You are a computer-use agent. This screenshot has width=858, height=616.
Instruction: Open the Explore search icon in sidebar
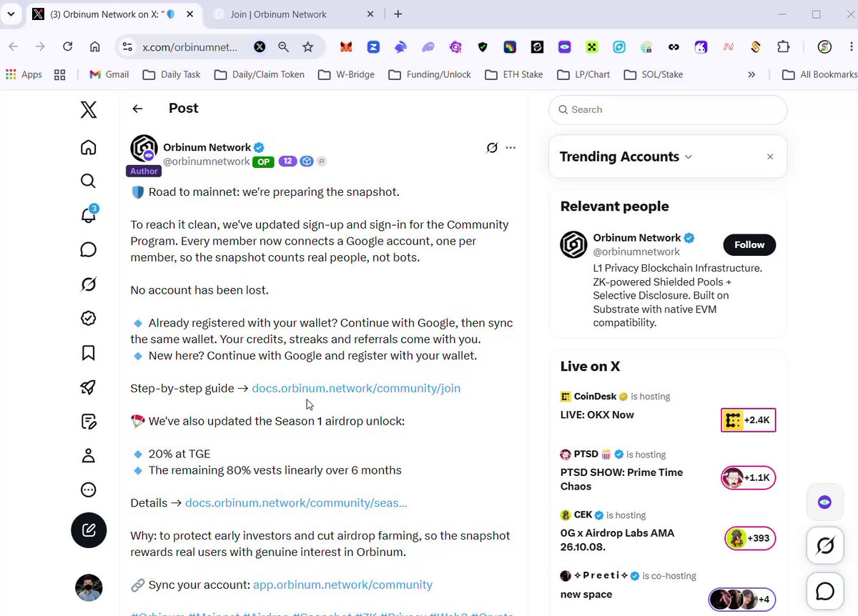[88, 181]
